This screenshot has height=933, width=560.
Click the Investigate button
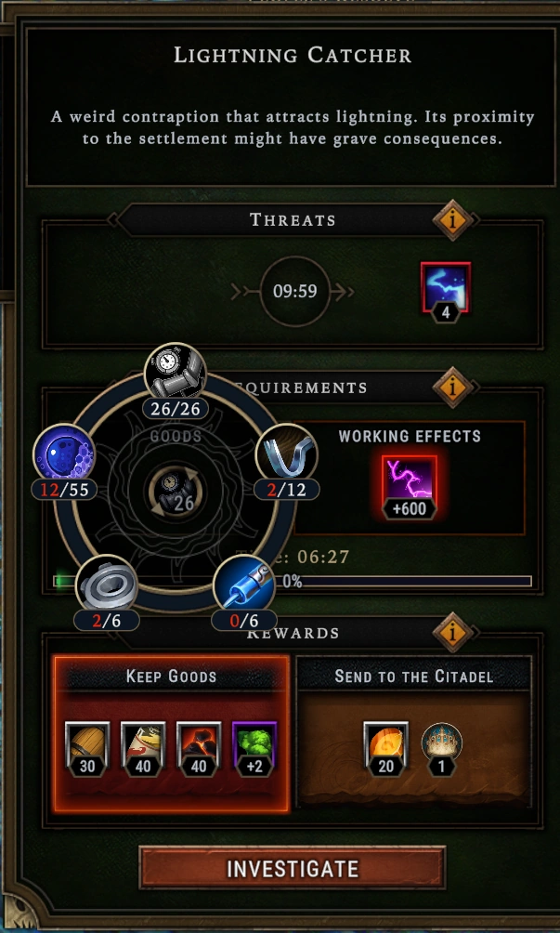[292, 868]
